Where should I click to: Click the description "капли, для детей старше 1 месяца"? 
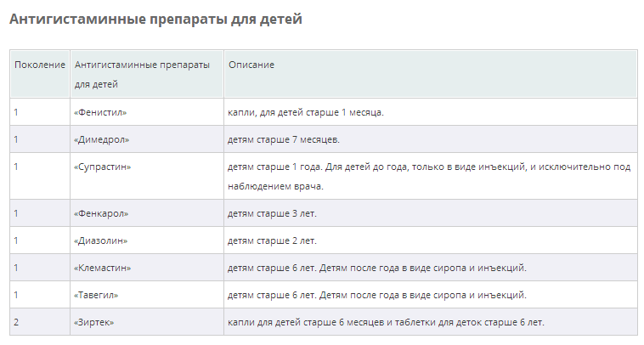coord(305,112)
